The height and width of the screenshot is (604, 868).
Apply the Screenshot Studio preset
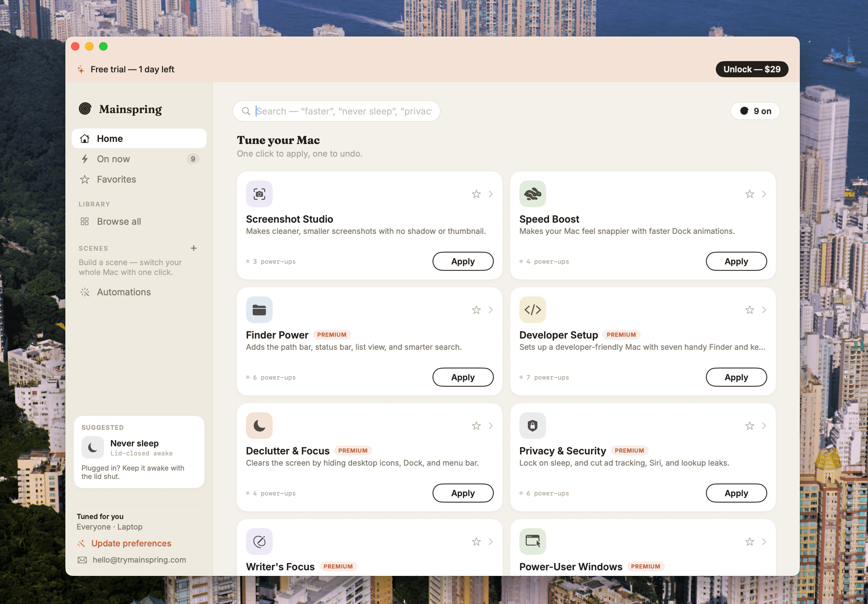463,261
